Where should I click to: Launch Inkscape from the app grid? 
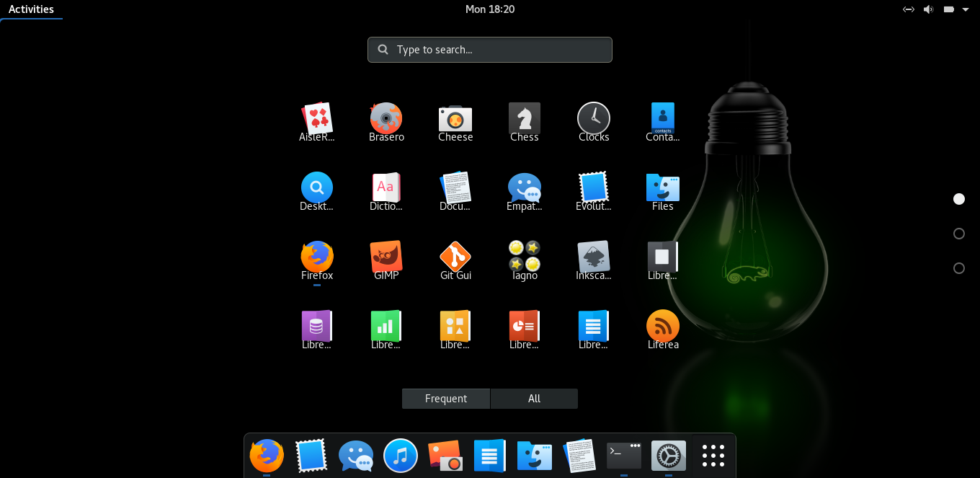coord(594,258)
